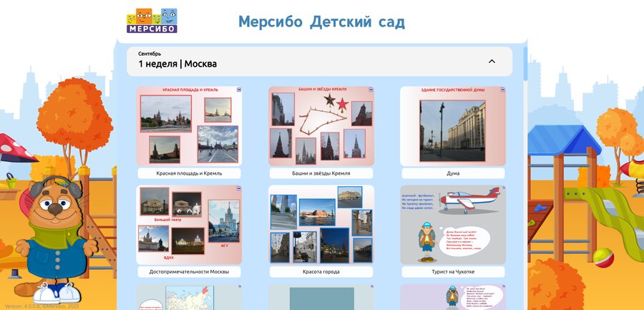Screen dimensions: 644x310
Task: Click the «Турист на Чукотке» caption
Action: pyautogui.click(x=453, y=272)
